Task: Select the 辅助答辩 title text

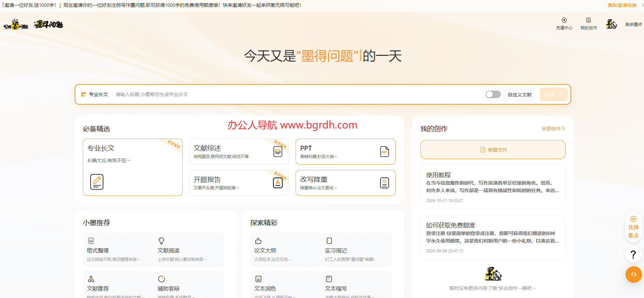Action: tap(168, 288)
